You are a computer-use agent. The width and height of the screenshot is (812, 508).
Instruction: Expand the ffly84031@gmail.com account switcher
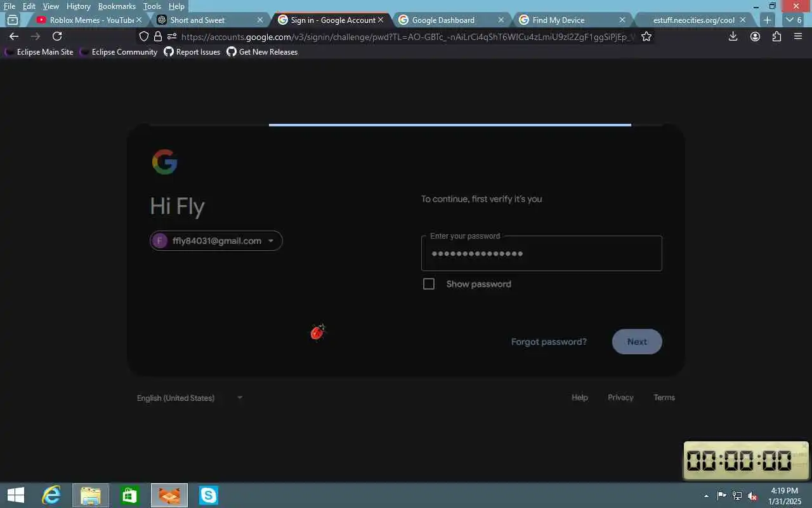[216, 241]
